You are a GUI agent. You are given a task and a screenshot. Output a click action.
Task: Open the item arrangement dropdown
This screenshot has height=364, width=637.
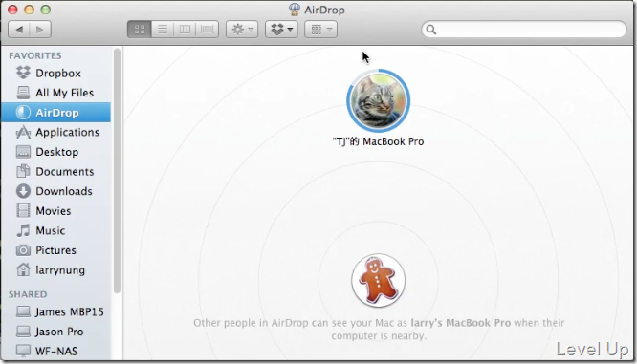(x=321, y=30)
